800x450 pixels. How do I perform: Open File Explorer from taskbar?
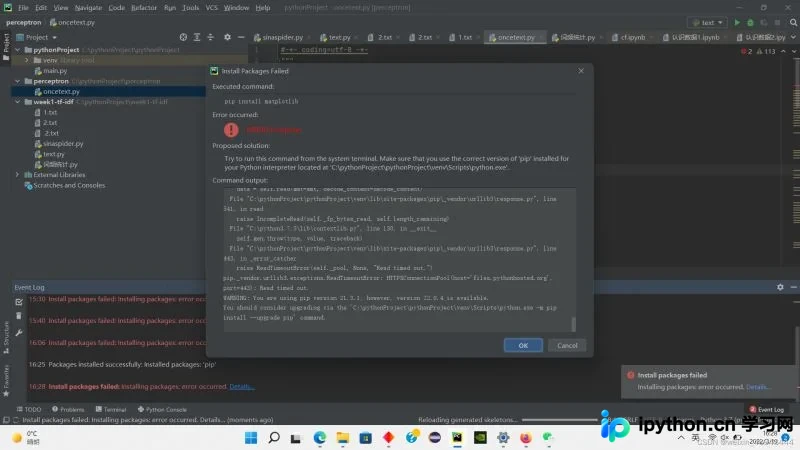(342, 438)
